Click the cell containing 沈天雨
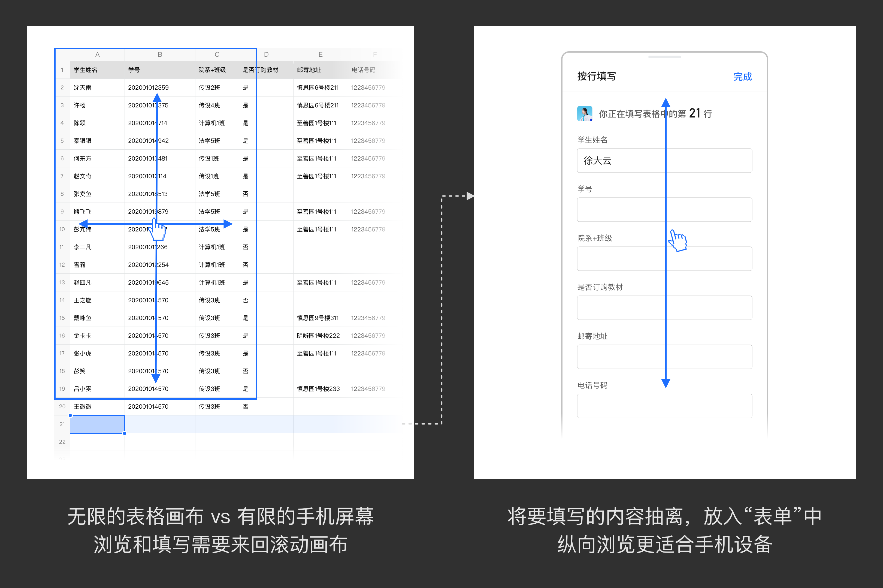This screenshot has height=588, width=883. [x=98, y=88]
